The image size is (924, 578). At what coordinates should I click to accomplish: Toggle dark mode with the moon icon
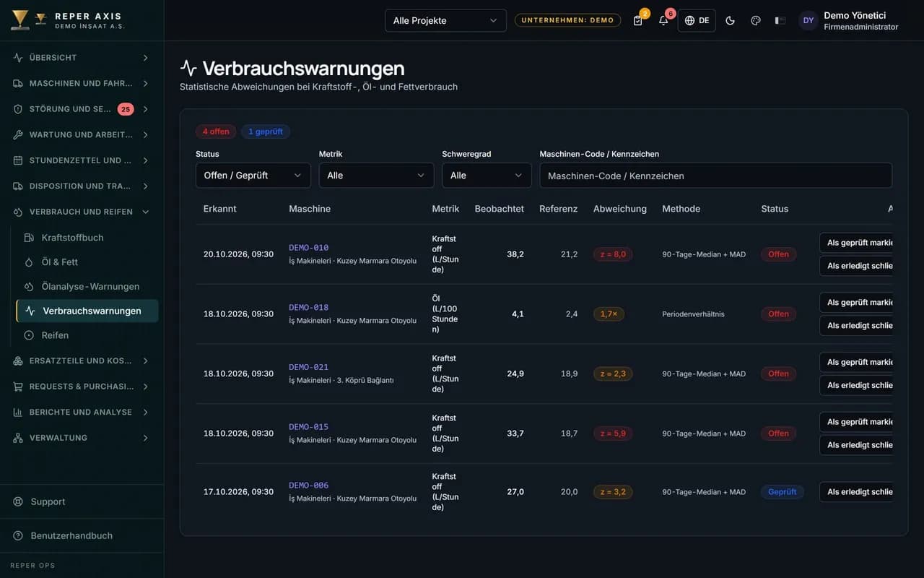(x=730, y=20)
